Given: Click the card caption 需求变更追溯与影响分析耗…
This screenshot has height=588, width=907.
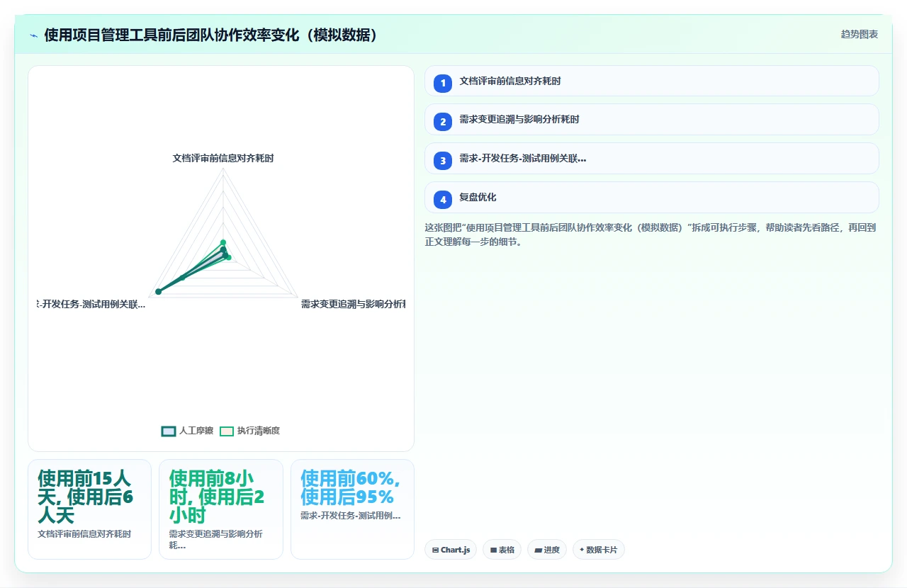Looking at the screenshot, I should coord(216,540).
